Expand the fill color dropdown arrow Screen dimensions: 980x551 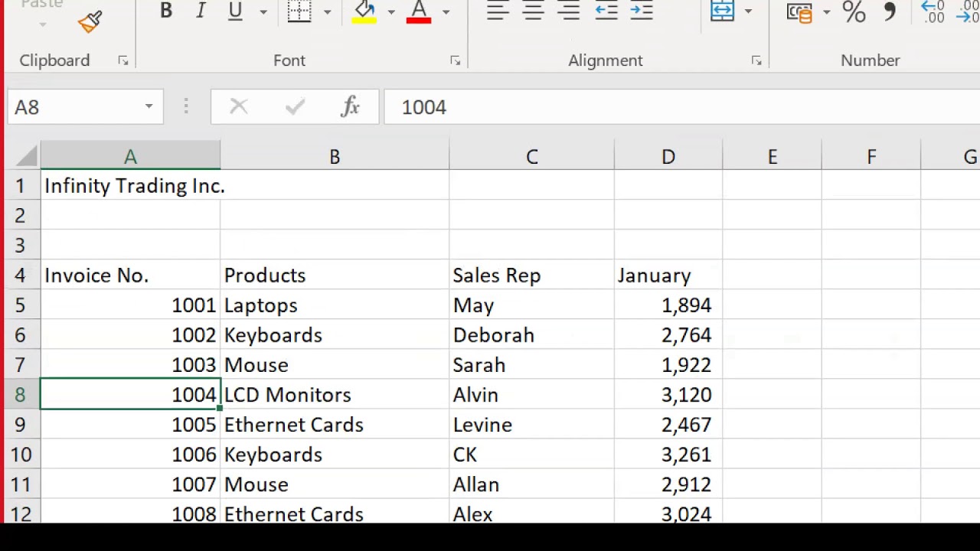coord(391,11)
